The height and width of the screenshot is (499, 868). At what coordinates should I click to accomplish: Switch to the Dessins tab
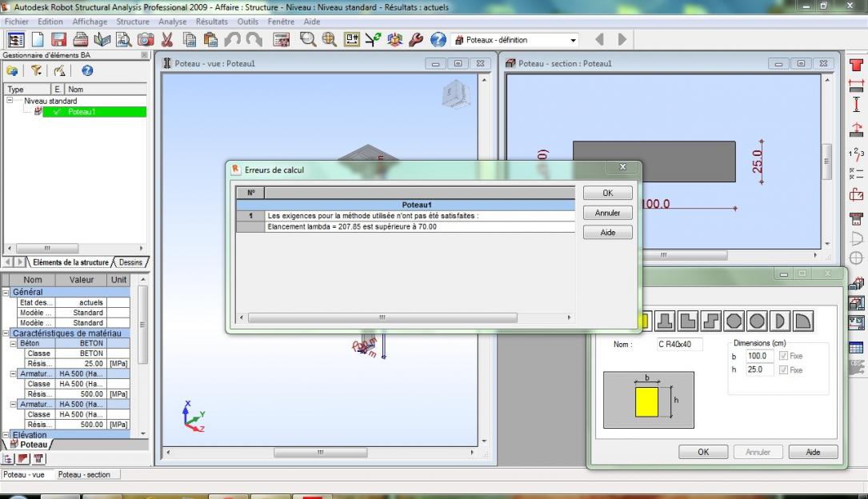tap(130, 262)
